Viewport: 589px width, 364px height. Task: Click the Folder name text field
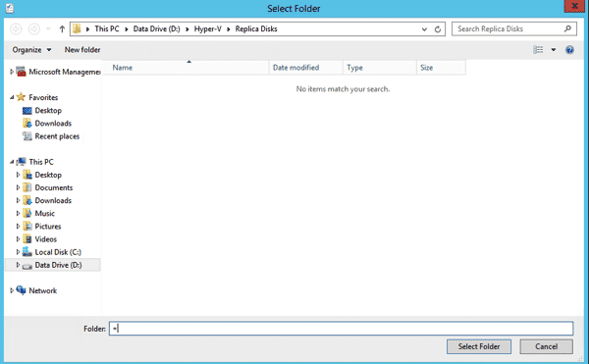tap(341, 329)
